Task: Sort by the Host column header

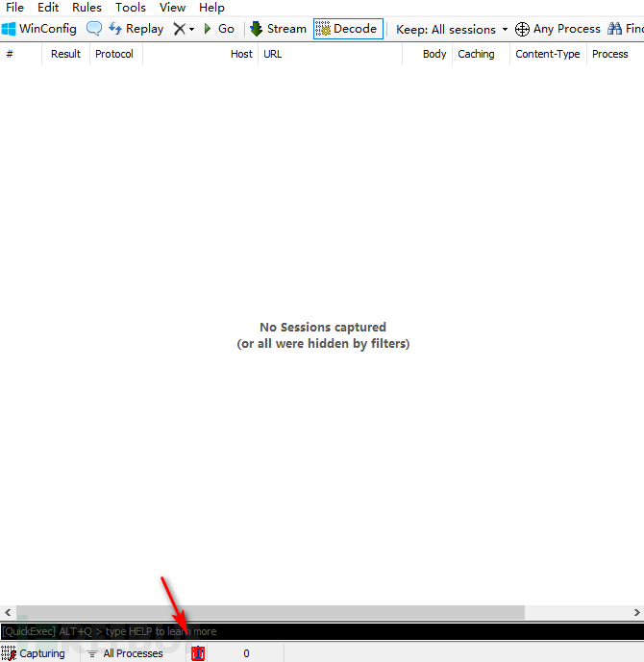Action: coord(200,54)
